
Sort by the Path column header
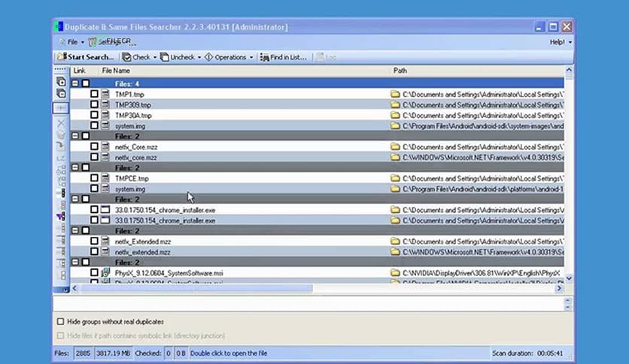476,71
